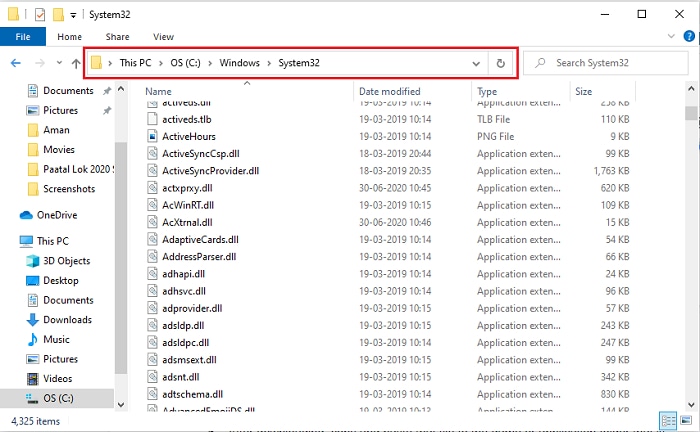700x432 pixels.
Task: Open Music under This PC
Action: point(56,339)
